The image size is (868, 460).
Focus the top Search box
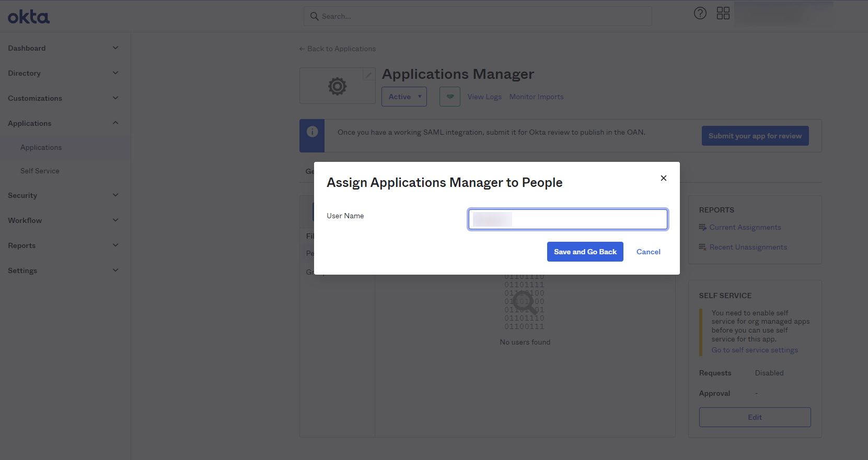coord(478,16)
